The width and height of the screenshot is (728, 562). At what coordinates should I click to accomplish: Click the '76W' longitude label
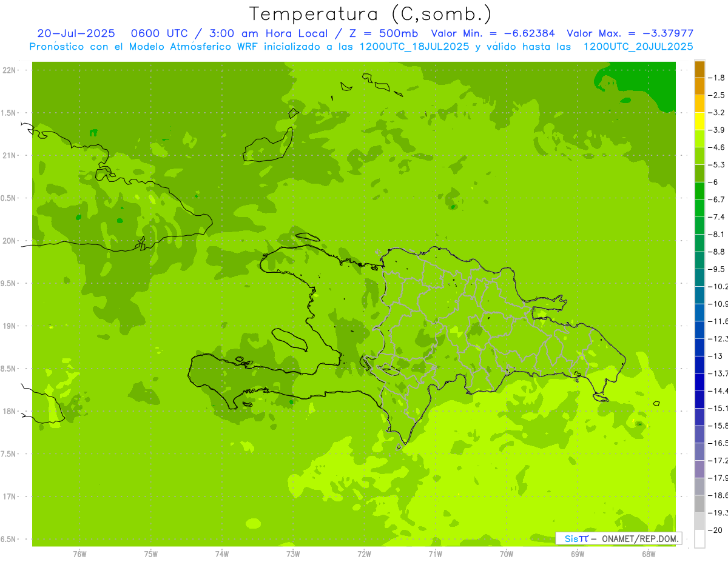click(79, 554)
